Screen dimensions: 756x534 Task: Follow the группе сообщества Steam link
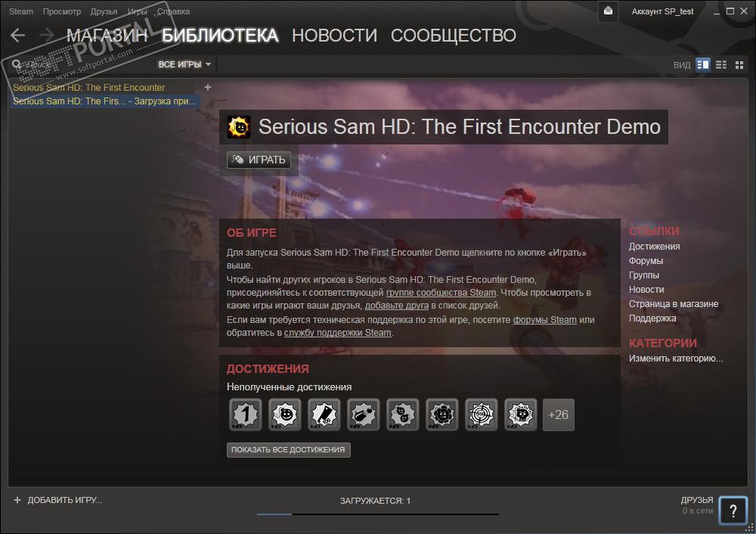[x=441, y=292]
